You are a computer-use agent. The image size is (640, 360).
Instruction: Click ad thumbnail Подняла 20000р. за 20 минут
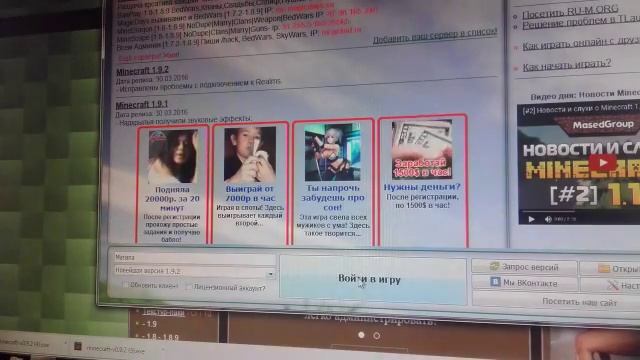(173, 156)
